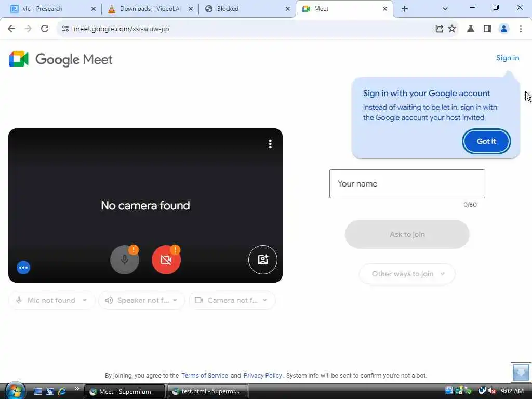Select Meet - Supermium taskbar button

[x=125, y=392]
